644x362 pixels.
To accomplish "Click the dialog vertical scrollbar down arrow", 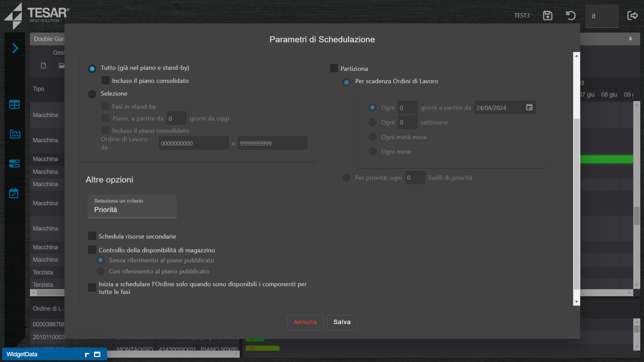I will [577, 302].
